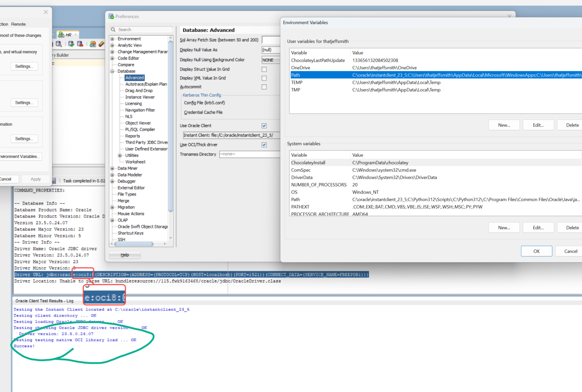Expand the Code Editor tree node

point(112,58)
